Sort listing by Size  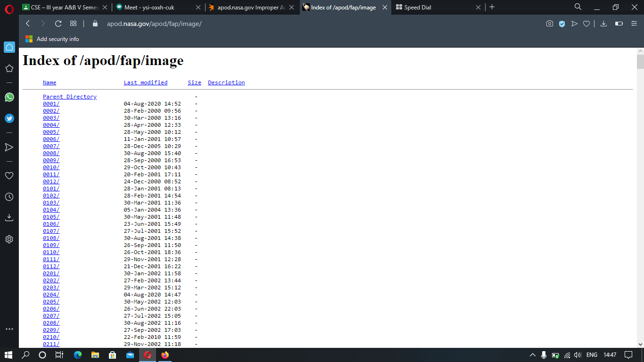pos(194,82)
